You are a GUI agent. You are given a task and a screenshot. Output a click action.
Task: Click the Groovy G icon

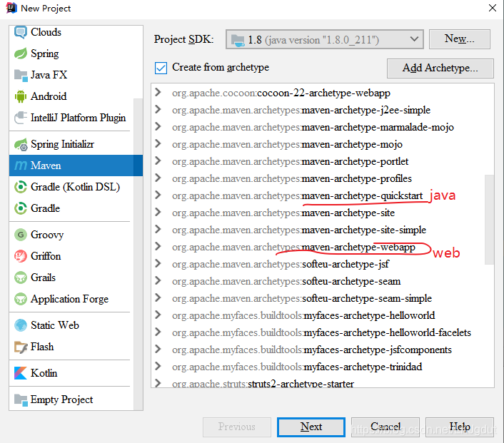pyautogui.click(x=21, y=235)
